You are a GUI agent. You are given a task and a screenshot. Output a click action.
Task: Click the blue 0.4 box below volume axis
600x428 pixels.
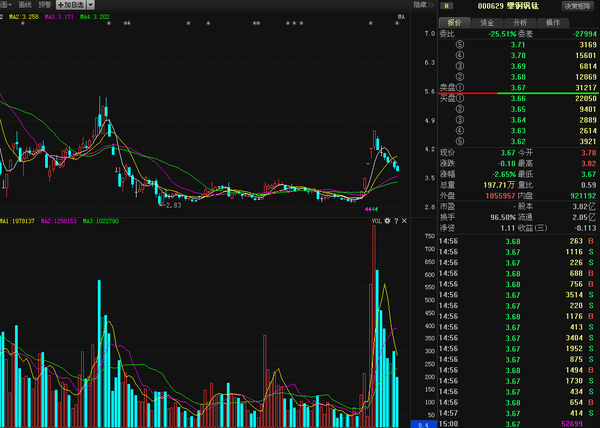click(423, 424)
